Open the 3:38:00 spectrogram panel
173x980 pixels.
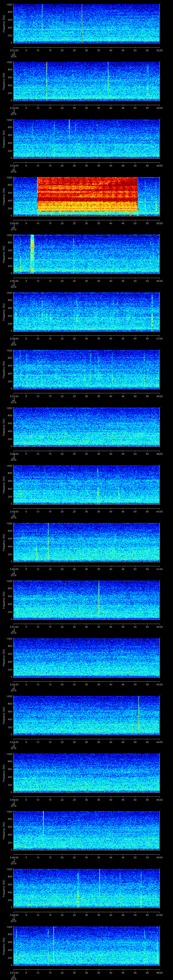pos(86,427)
